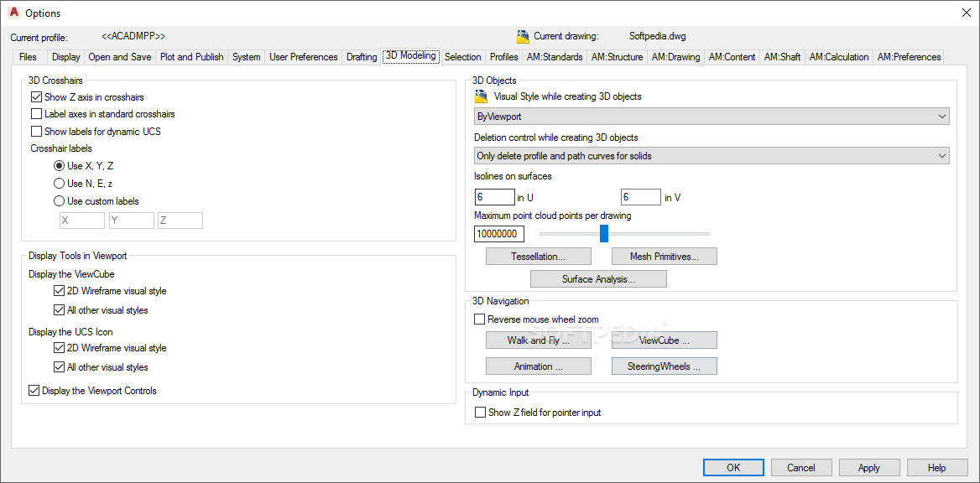
Task: Open SteeringWheels ... settings
Action: point(665,366)
